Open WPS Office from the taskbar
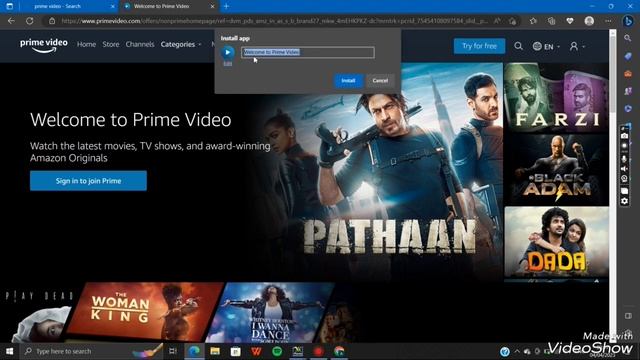640x360 pixels. [x=256, y=351]
